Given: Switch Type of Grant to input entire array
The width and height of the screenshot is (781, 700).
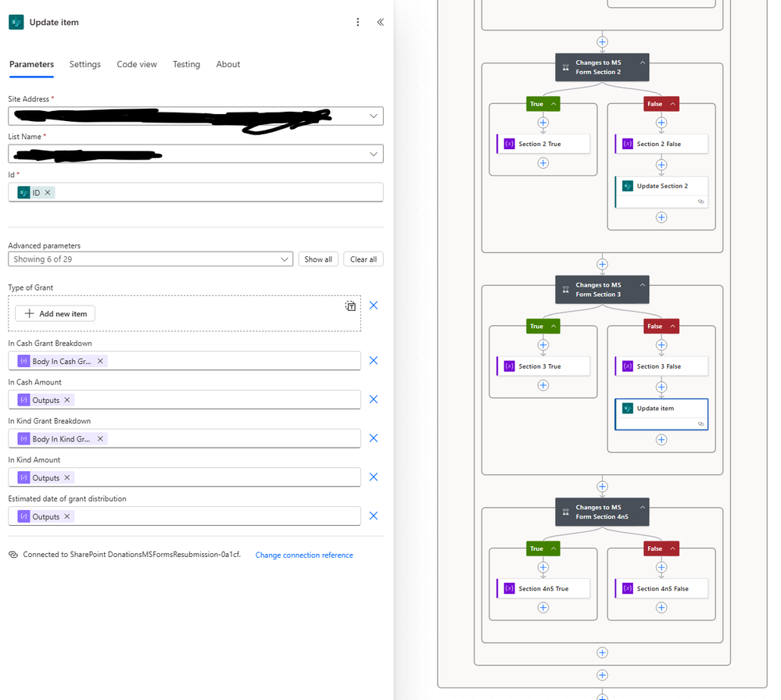Looking at the screenshot, I should coord(351,305).
